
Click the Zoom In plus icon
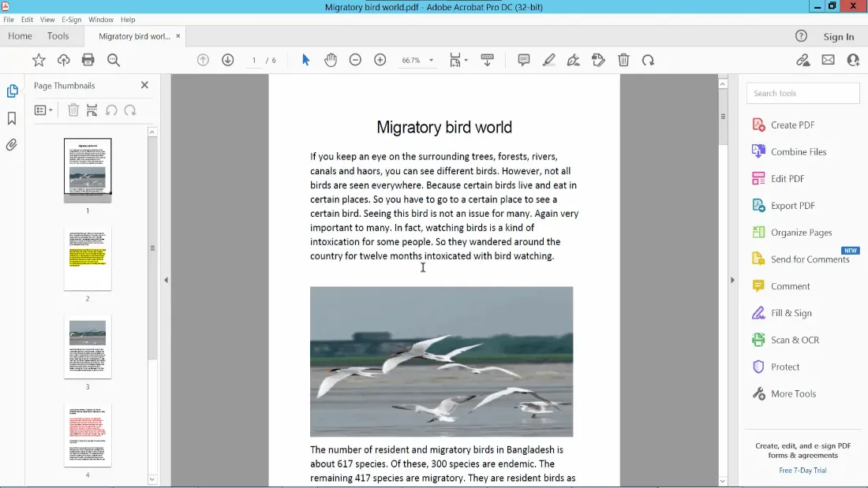(x=380, y=60)
